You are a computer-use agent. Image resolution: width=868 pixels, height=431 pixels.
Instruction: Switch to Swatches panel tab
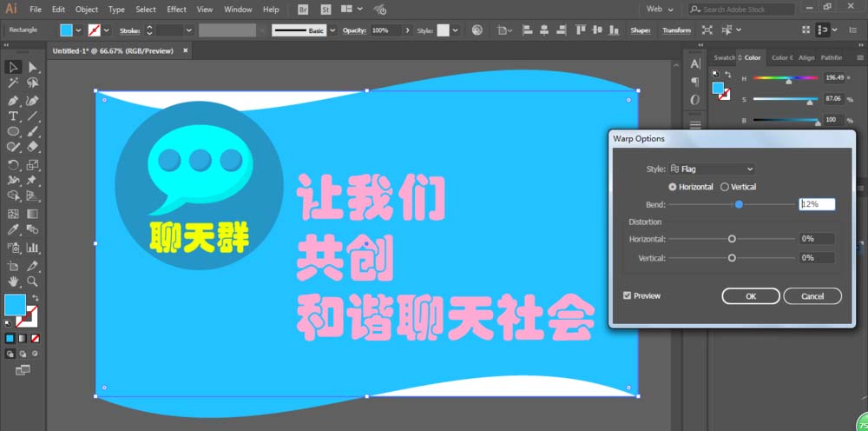click(724, 57)
